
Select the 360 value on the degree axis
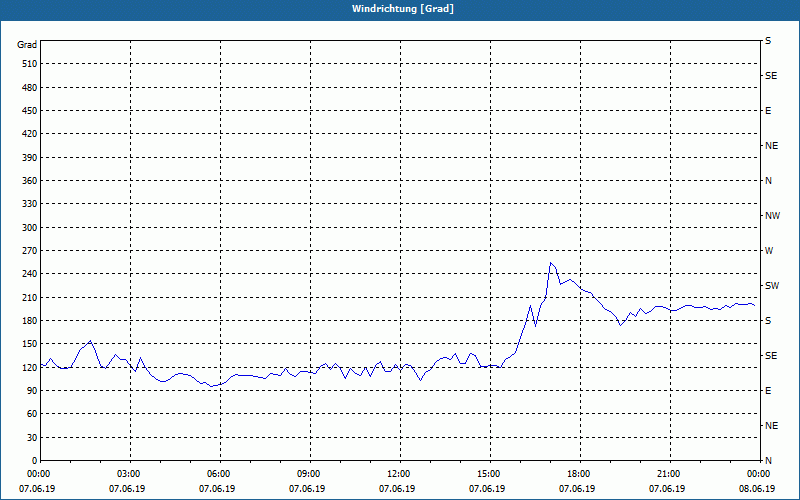click(x=30, y=181)
